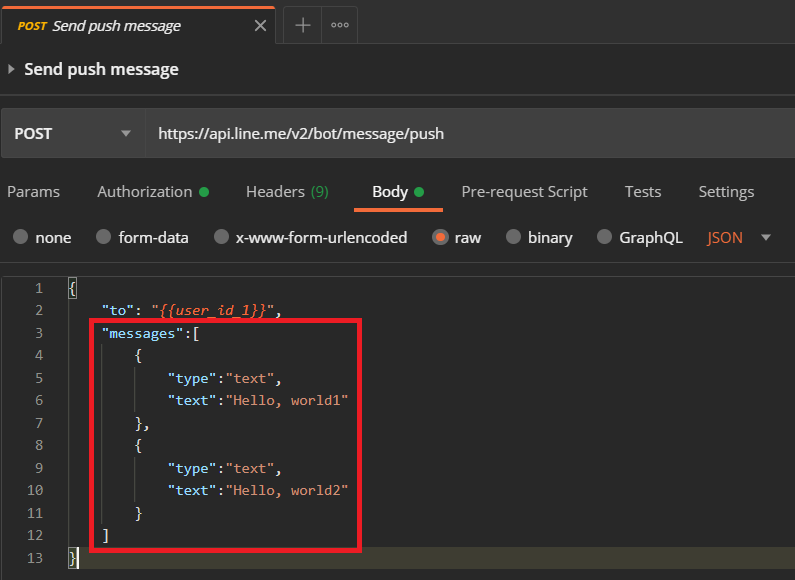Go to the Tests tab
795x580 pixels.
coord(643,192)
